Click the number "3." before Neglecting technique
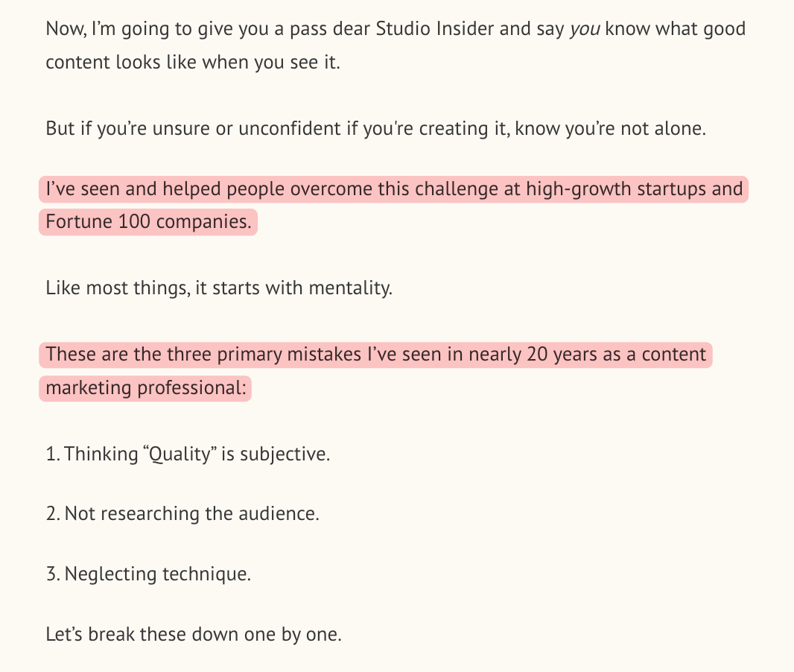 (53, 574)
